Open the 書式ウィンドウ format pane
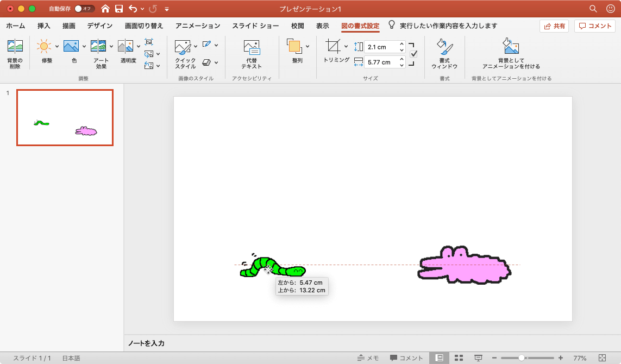 444,48
